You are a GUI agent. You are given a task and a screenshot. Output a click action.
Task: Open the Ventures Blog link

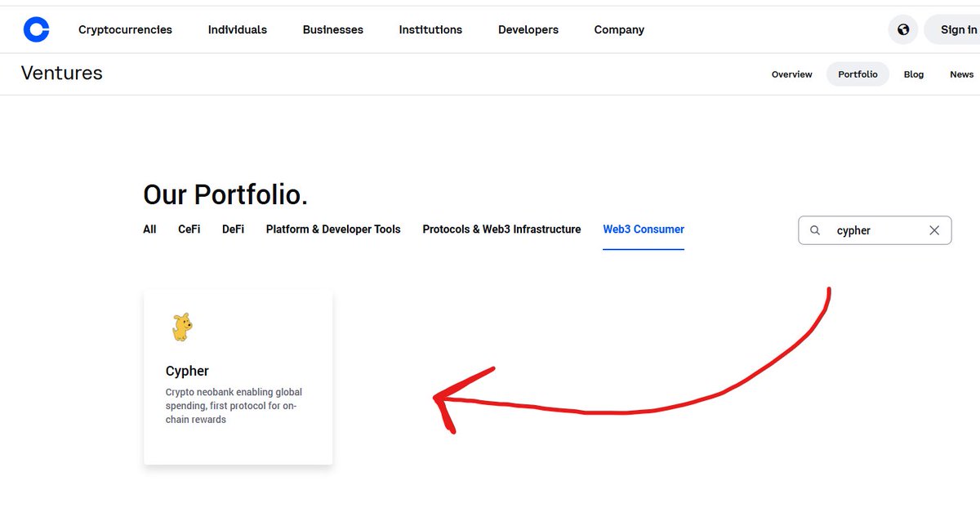(914, 74)
